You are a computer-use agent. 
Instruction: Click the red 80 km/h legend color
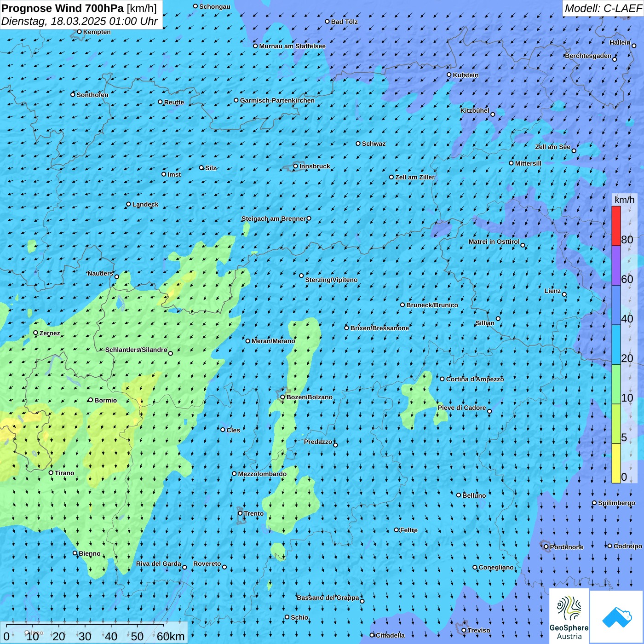(x=616, y=225)
